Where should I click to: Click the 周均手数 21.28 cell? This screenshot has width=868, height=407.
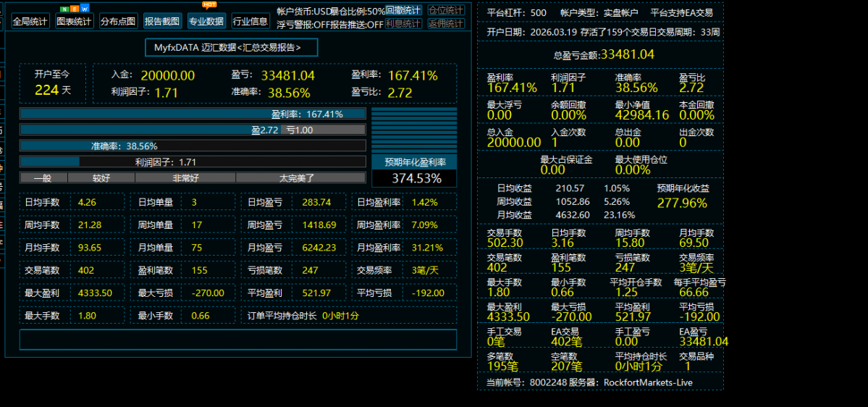coord(72,225)
